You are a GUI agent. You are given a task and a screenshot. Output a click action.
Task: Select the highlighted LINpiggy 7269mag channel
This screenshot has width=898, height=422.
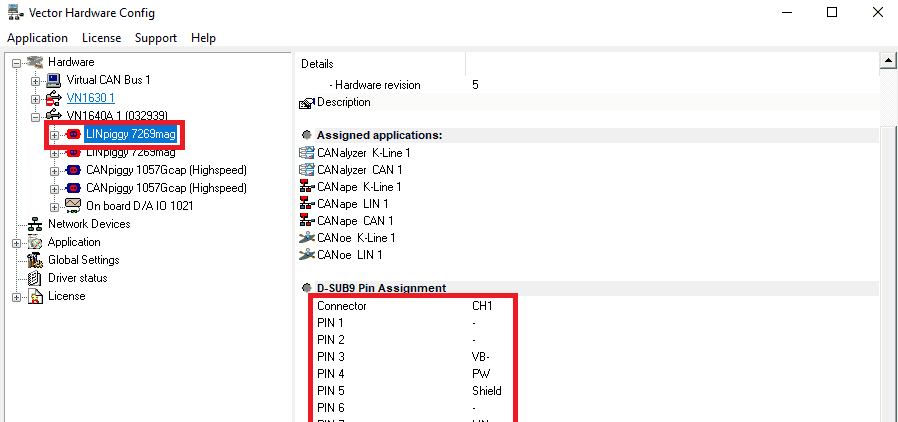[130, 134]
